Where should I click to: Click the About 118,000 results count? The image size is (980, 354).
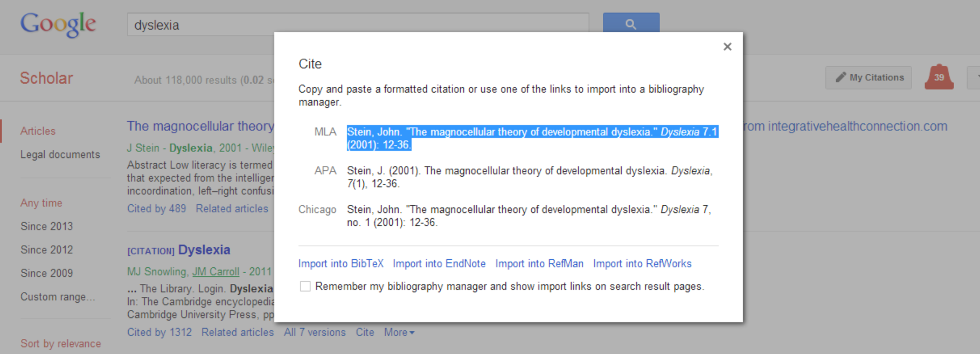coord(204,80)
